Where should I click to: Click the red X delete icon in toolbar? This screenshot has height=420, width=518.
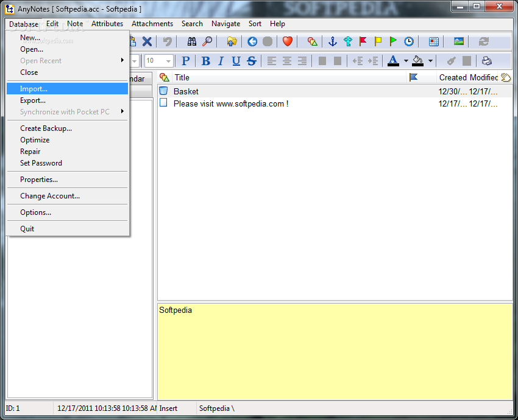coord(147,41)
